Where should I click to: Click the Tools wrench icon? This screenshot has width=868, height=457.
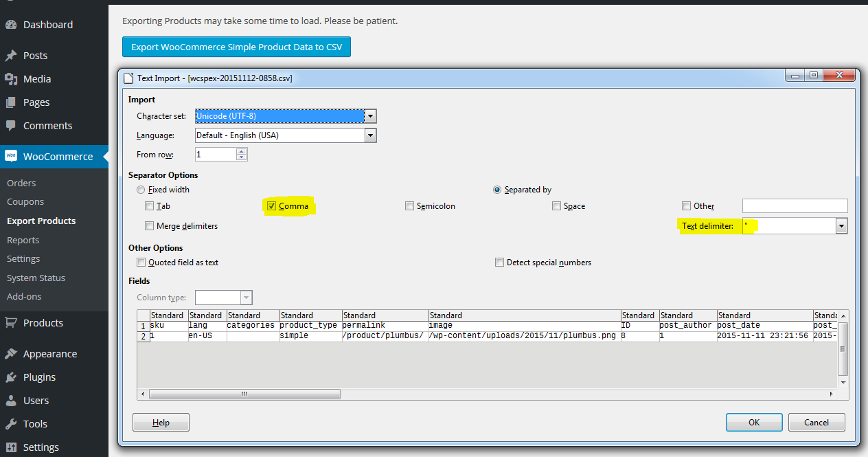point(11,424)
